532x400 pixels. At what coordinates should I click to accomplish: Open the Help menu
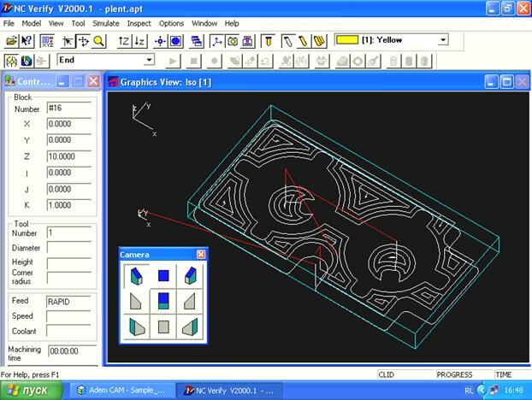coord(232,23)
